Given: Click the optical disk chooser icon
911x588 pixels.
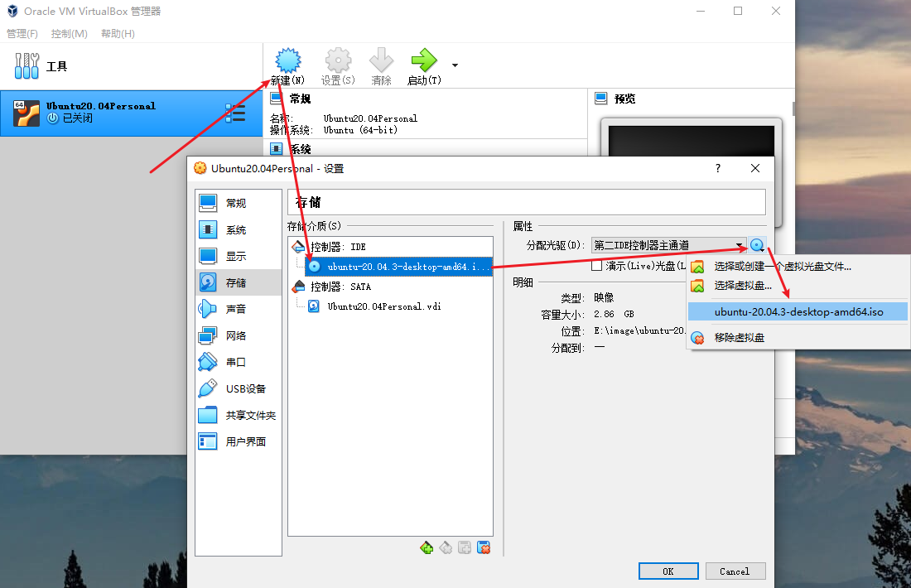Looking at the screenshot, I should click(x=757, y=245).
